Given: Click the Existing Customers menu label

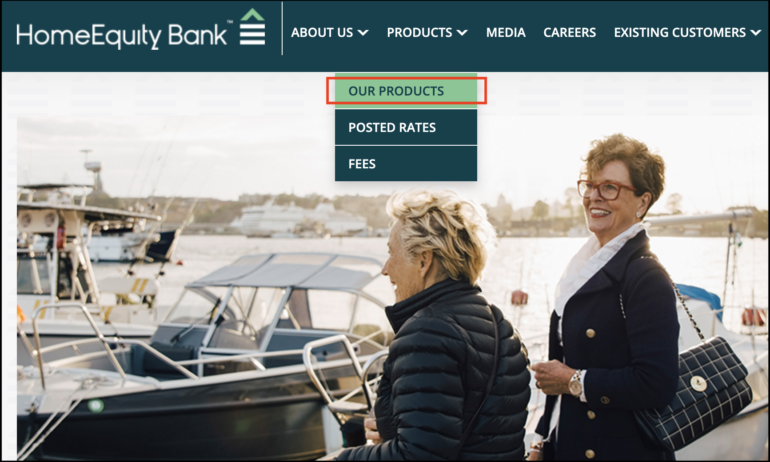Looking at the screenshot, I should [x=680, y=32].
